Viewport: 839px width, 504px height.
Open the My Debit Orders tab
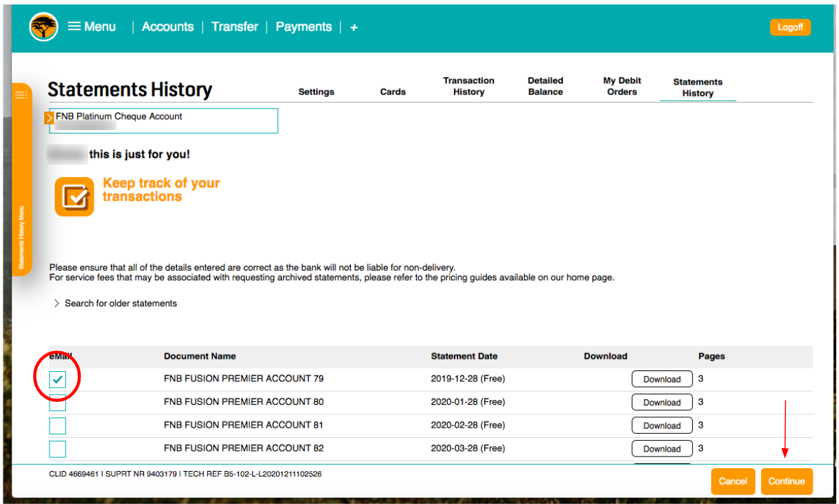click(x=621, y=86)
